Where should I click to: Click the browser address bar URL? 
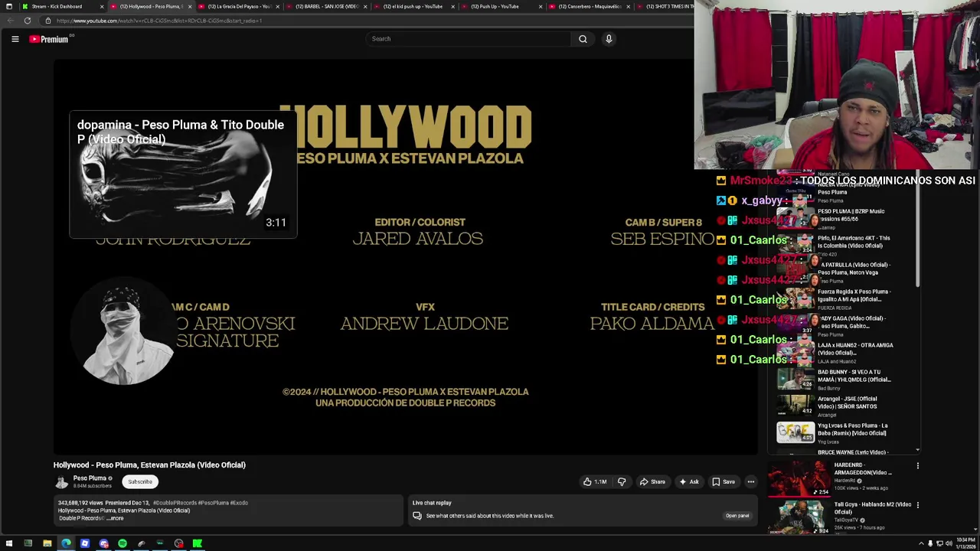(x=159, y=21)
